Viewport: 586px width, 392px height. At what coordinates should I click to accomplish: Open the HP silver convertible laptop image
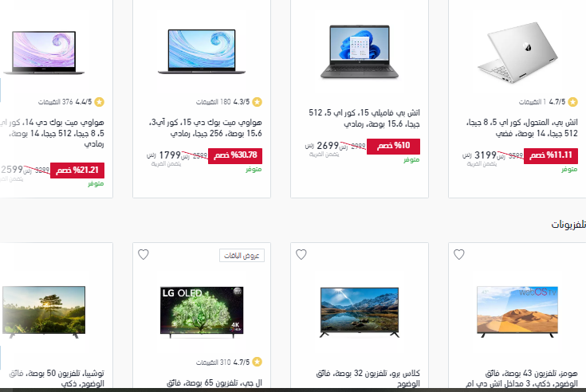tap(517, 53)
